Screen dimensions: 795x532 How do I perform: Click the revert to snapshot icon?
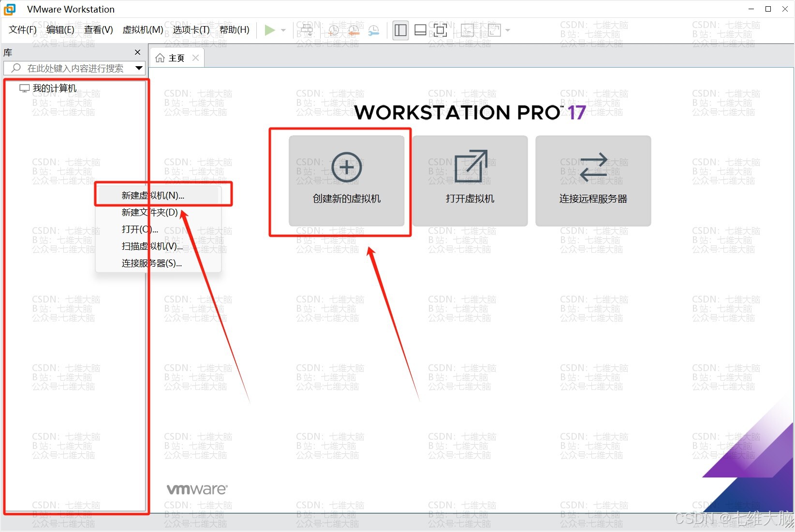click(353, 30)
